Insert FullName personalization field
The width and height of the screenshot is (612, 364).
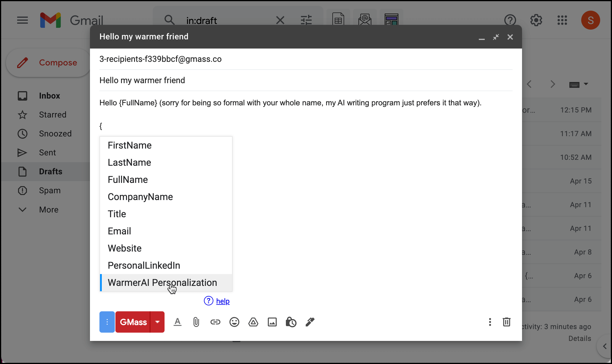[x=166, y=180]
